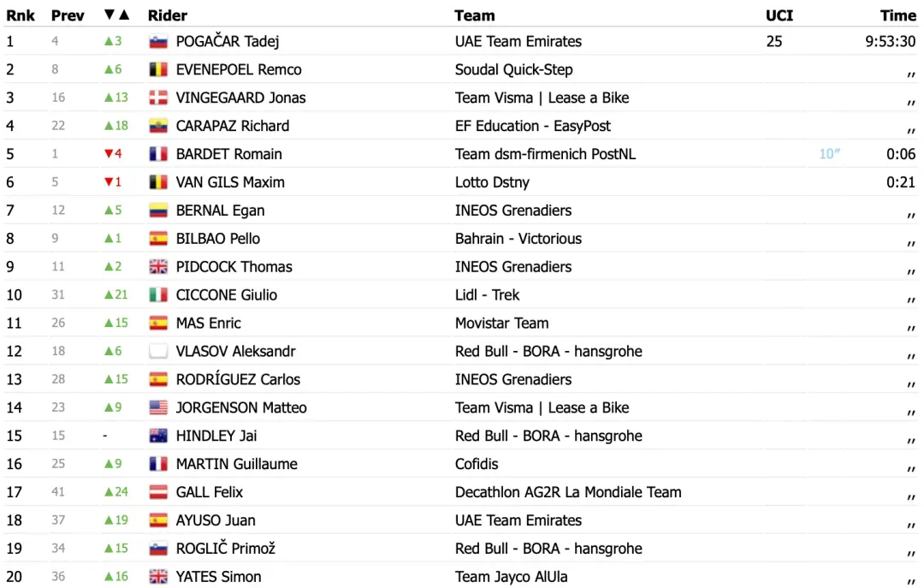924x588 pixels.
Task: Click the Austrian flag beside Gall
Action: click(158, 494)
